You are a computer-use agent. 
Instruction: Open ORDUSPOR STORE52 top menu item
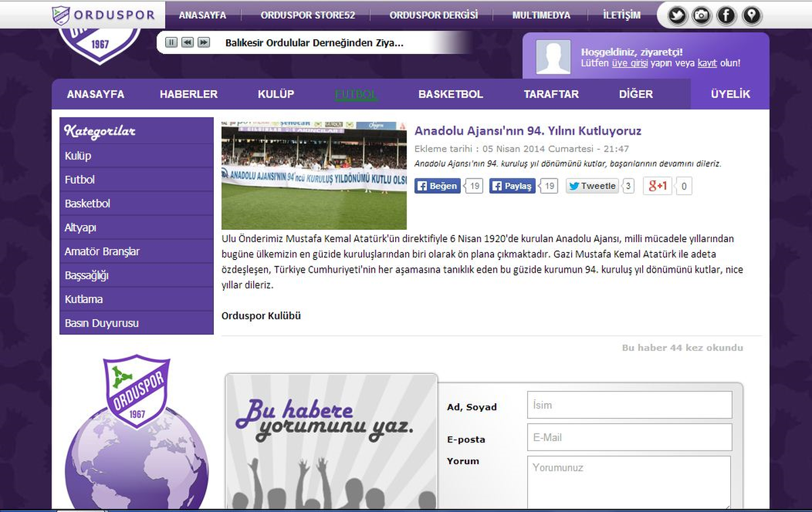308,15
